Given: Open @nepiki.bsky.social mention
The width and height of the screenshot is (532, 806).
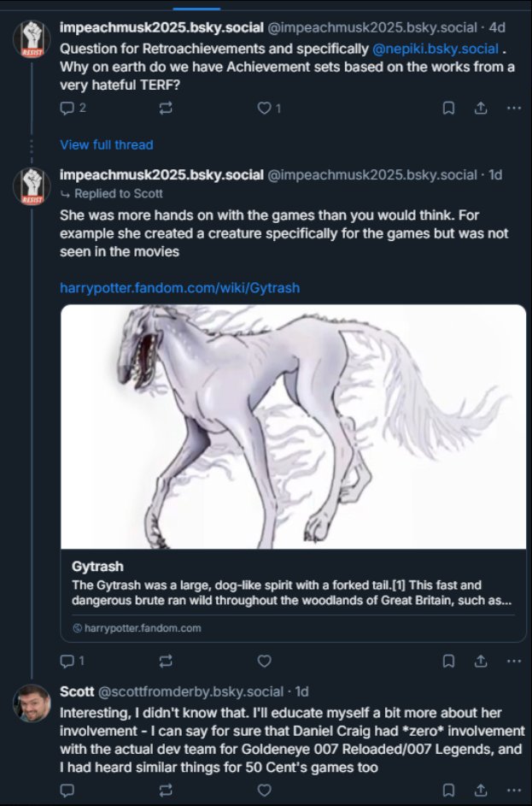Looking at the screenshot, I should (x=435, y=49).
